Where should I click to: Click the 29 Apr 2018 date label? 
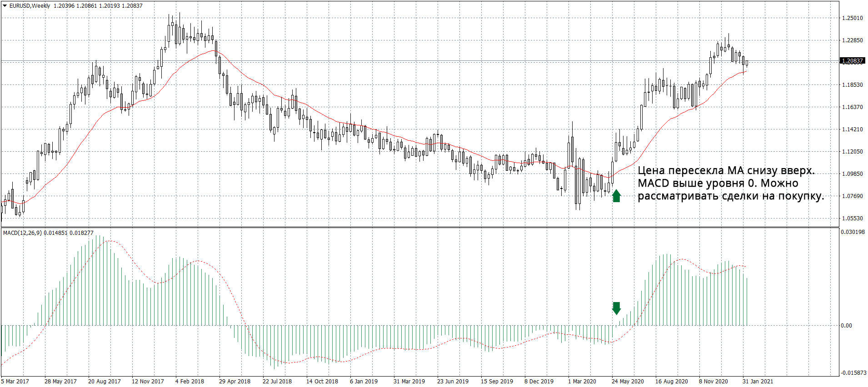click(234, 382)
